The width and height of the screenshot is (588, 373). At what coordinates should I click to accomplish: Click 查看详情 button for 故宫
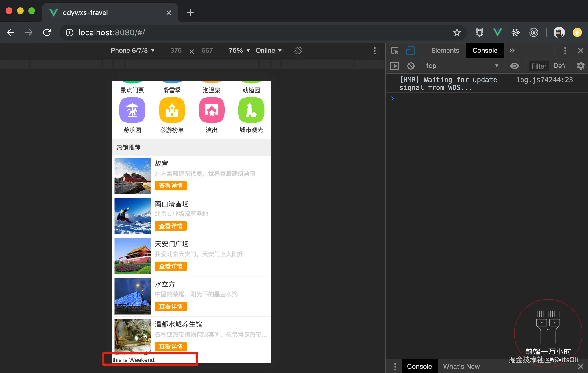click(171, 186)
